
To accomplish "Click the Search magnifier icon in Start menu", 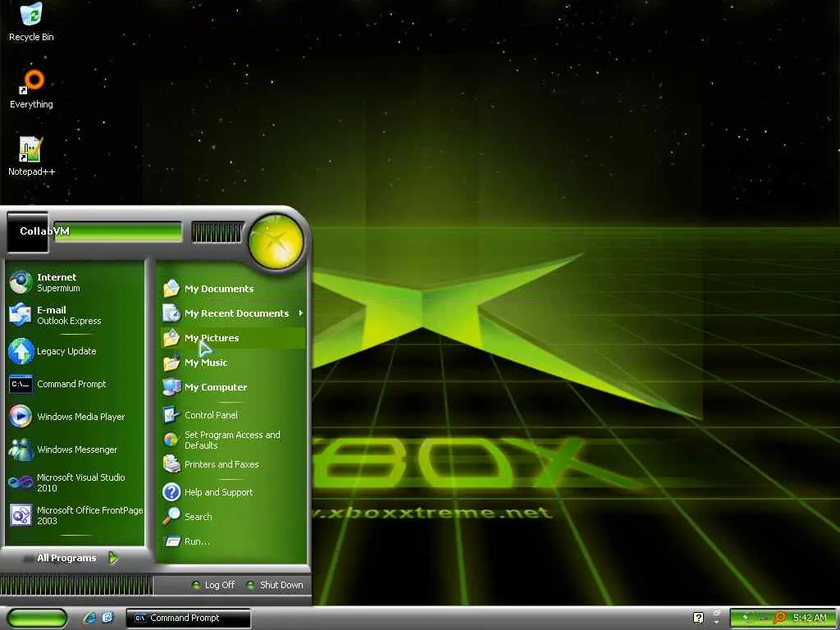I will point(171,517).
